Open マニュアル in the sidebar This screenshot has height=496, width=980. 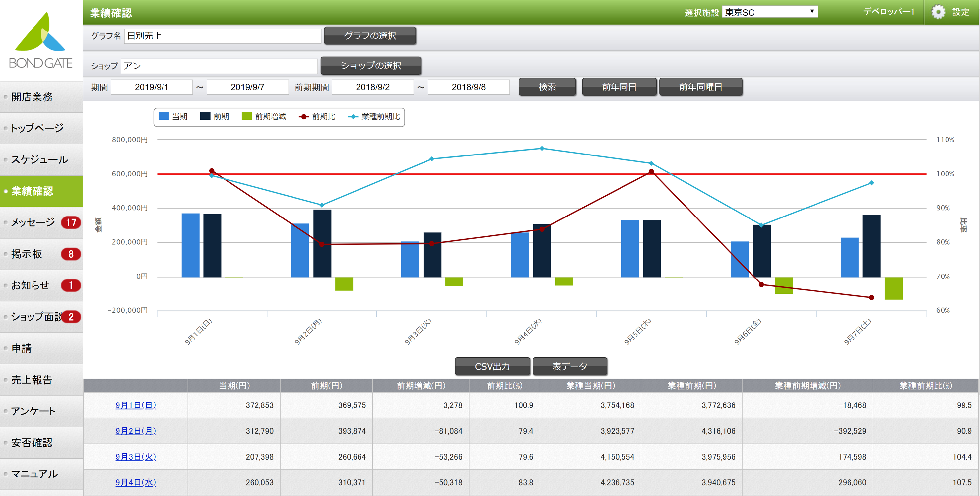click(41, 474)
